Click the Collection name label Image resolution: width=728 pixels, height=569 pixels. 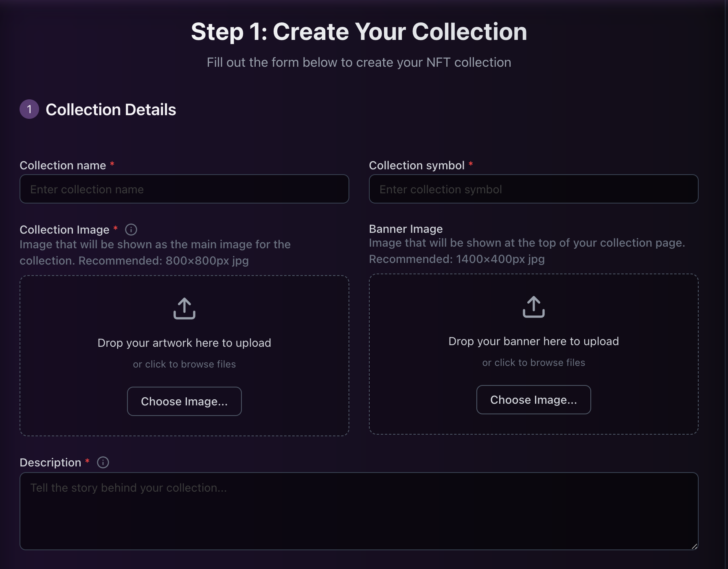(63, 165)
